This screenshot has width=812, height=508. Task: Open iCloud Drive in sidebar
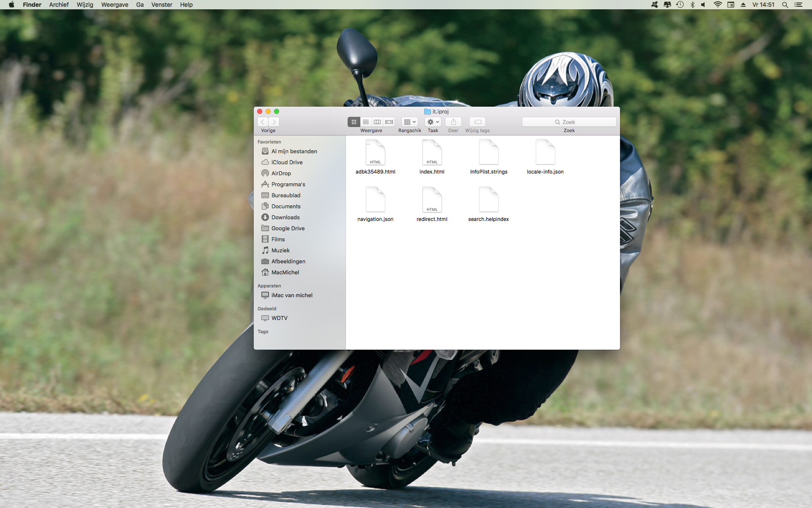[x=299, y=162]
